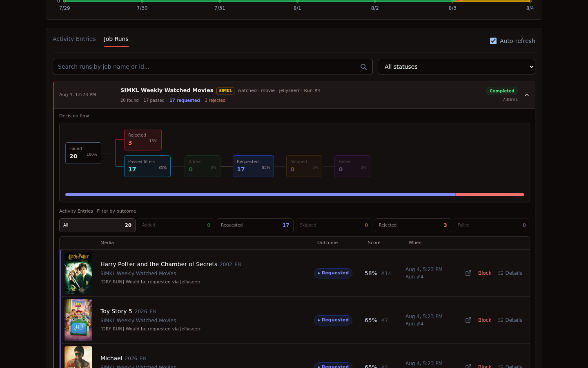Viewport: 588px width, 368px height.
Task: Click the Media column header
Action: click(107, 242)
